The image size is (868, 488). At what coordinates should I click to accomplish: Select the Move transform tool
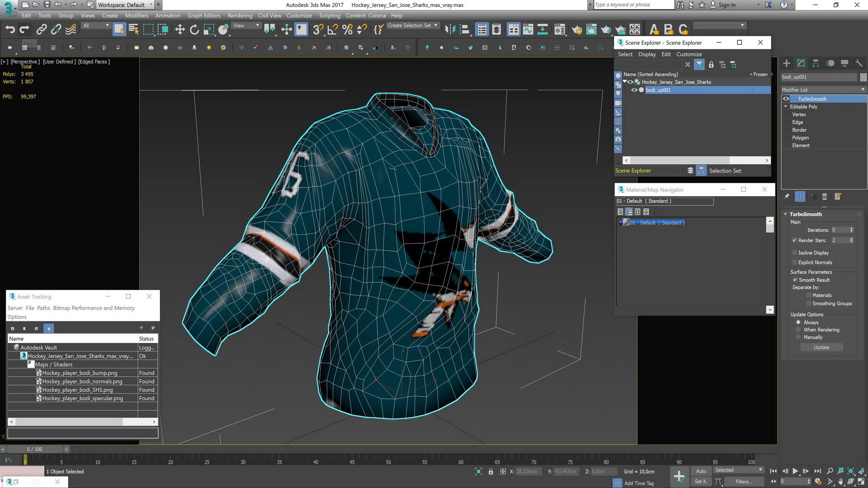pos(180,30)
